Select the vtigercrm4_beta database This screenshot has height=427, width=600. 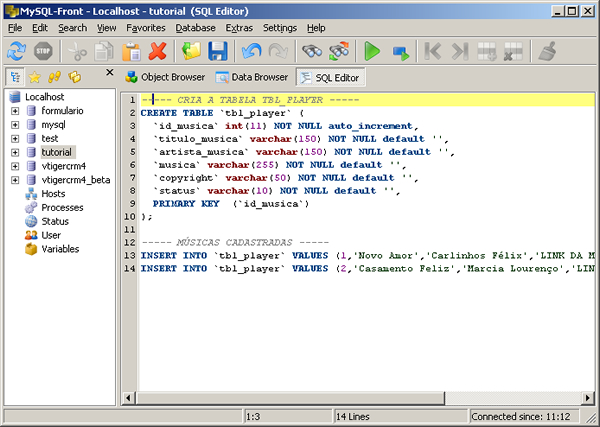click(76, 180)
